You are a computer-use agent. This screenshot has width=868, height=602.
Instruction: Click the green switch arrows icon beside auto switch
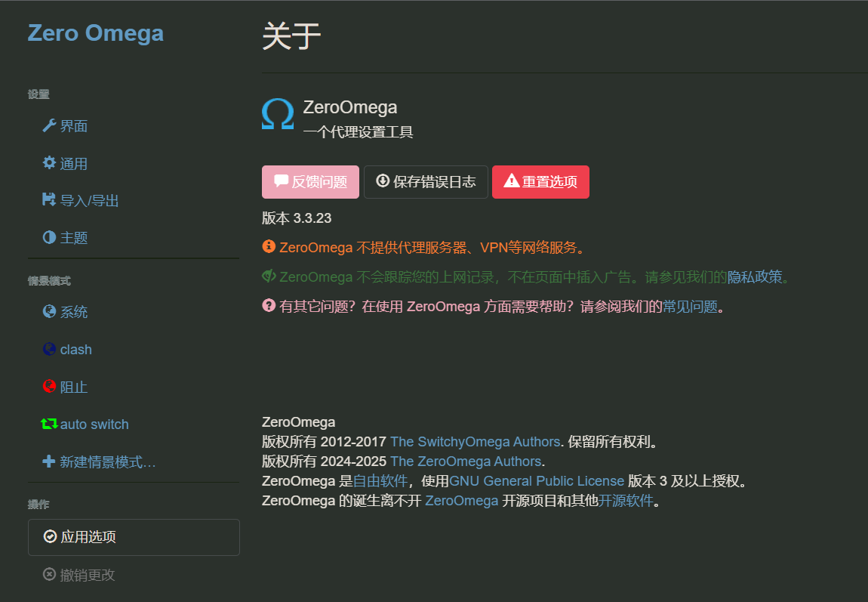click(x=49, y=424)
